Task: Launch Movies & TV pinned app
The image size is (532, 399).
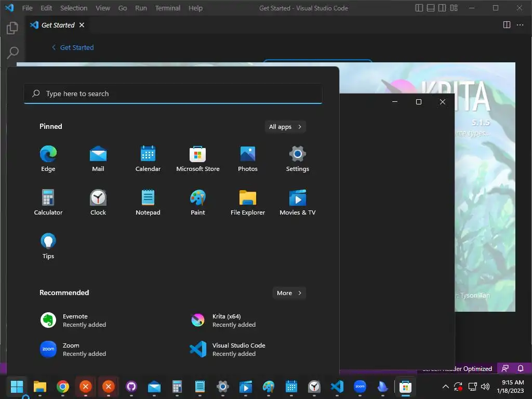Action: [298, 203]
